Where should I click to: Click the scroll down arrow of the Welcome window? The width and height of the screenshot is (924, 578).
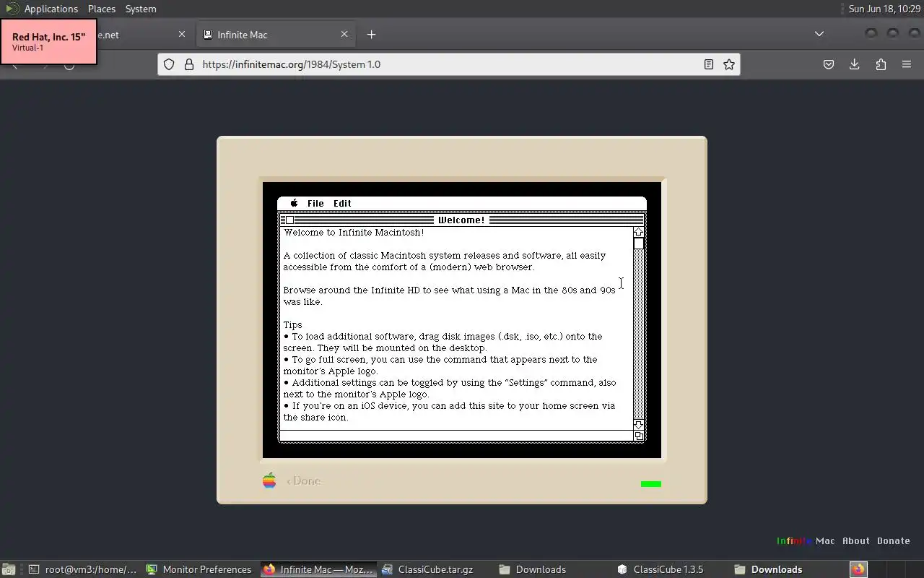pyautogui.click(x=638, y=425)
